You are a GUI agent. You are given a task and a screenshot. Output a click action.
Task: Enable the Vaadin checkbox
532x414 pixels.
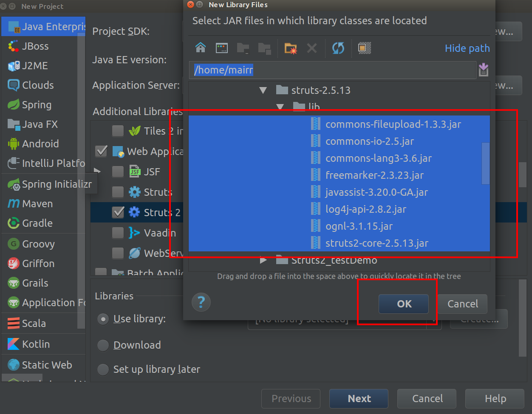pyautogui.click(x=118, y=233)
